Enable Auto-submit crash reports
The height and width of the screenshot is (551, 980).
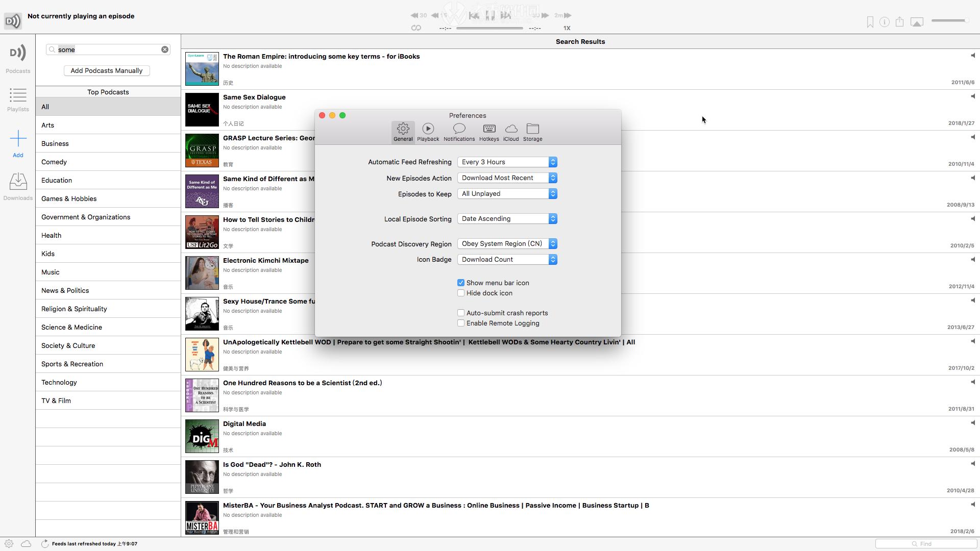461,313
